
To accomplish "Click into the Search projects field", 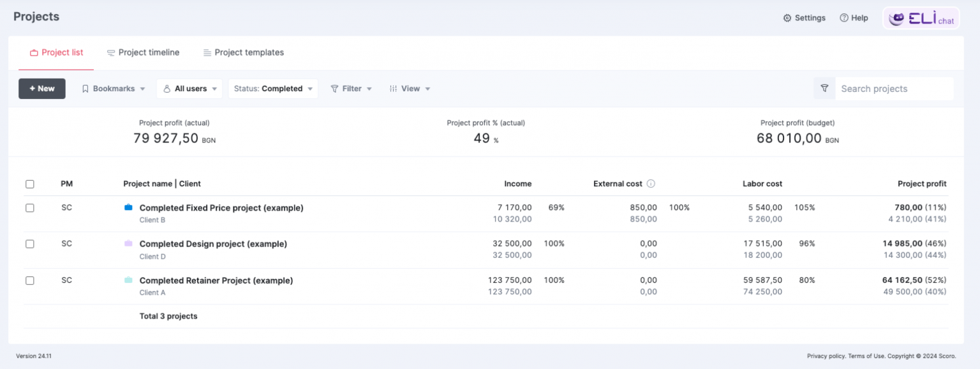I will (893, 89).
